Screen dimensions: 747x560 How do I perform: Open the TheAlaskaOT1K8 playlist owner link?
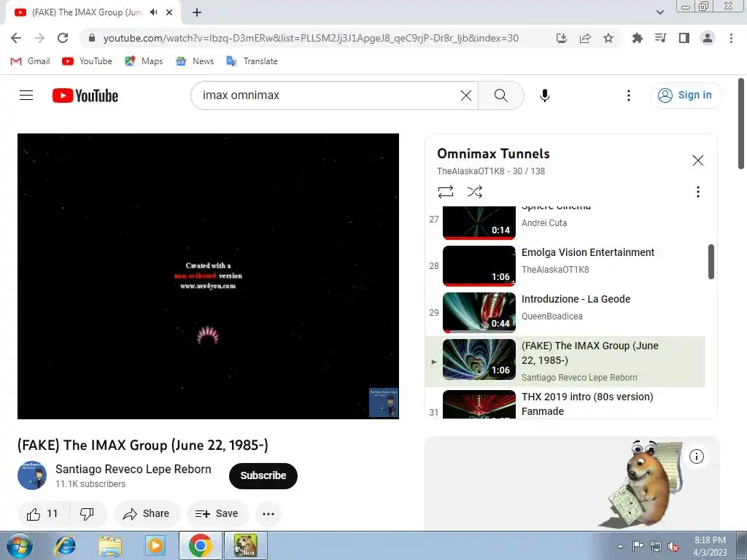point(471,171)
